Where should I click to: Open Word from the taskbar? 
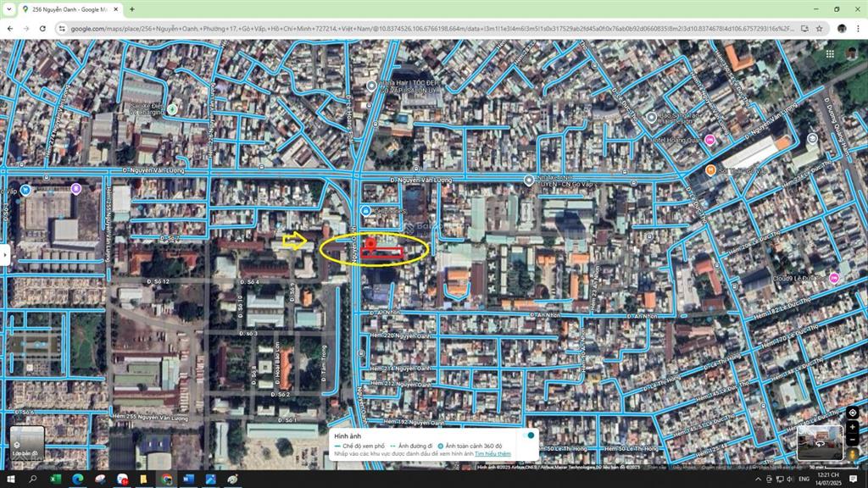coord(188,480)
